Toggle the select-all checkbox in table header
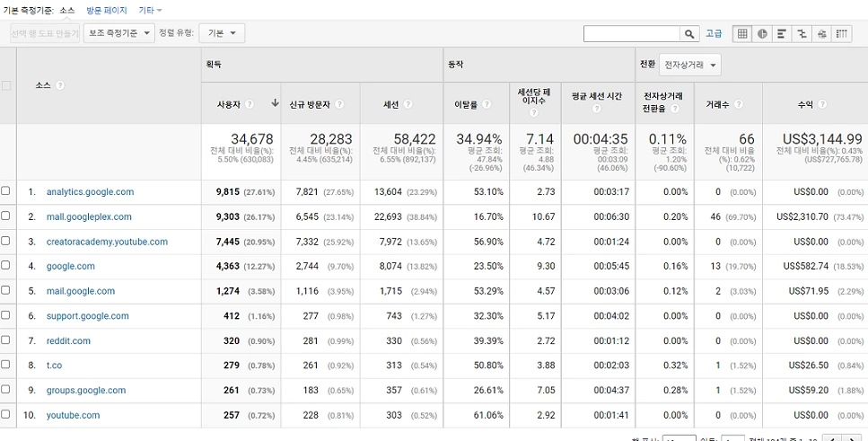Image resolution: width=868 pixels, height=441 pixels. [6, 85]
